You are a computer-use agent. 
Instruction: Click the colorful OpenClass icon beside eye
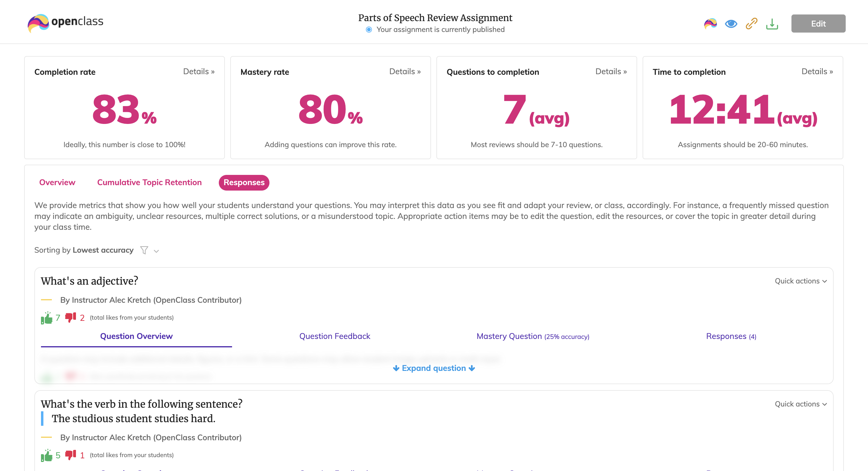710,24
